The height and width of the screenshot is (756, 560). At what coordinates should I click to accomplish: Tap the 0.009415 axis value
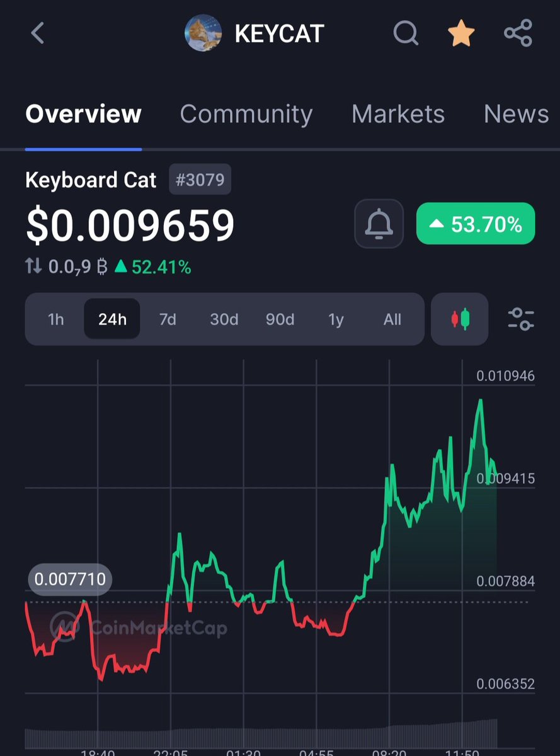pyautogui.click(x=506, y=479)
